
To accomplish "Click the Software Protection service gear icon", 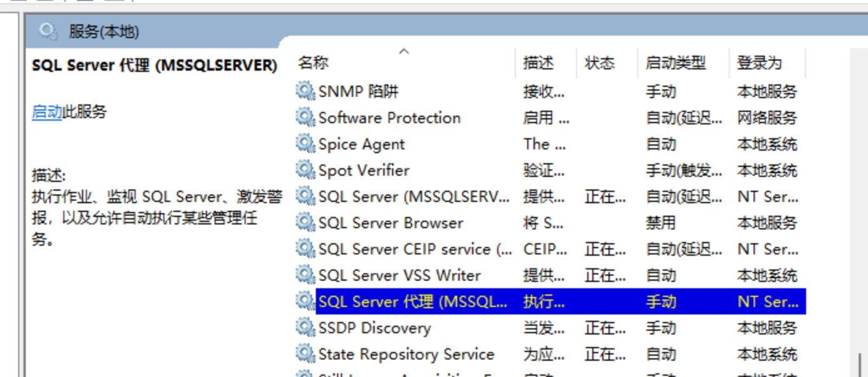I will pos(305,118).
